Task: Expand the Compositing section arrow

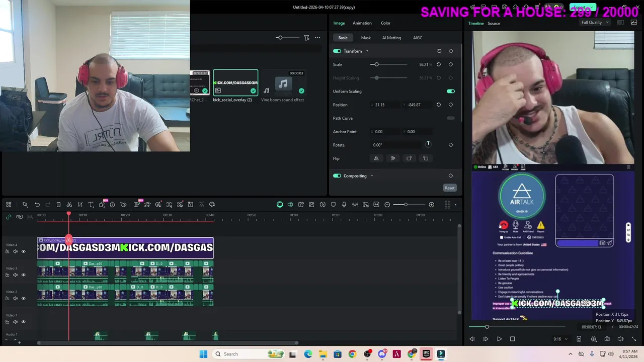Action: [x=372, y=176]
